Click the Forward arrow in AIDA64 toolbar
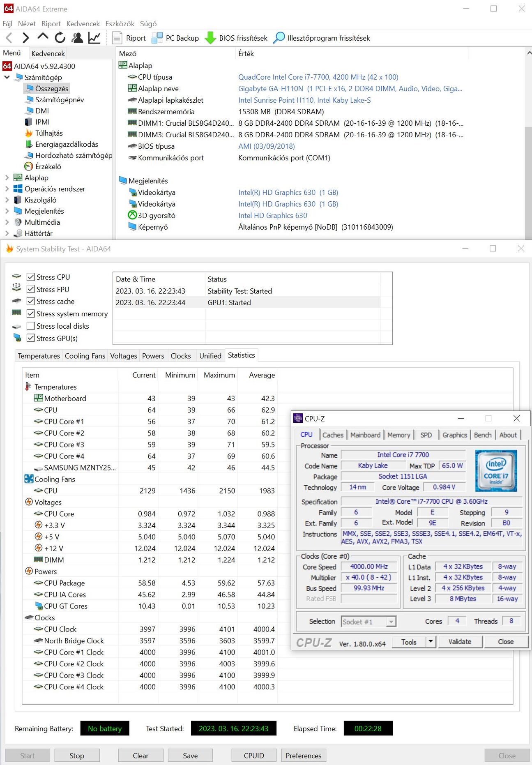This screenshot has width=532, height=765. [x=25, y=38]
